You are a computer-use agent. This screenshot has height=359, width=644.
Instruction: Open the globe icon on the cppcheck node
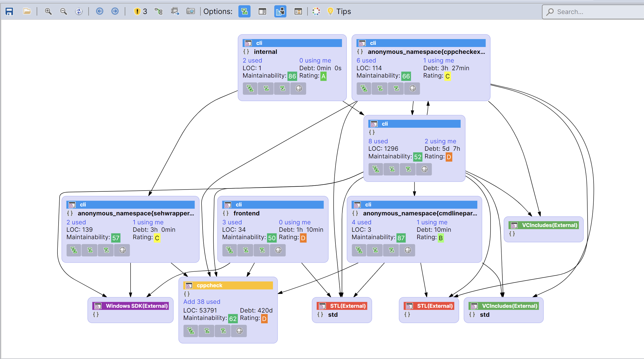point(238,331)
